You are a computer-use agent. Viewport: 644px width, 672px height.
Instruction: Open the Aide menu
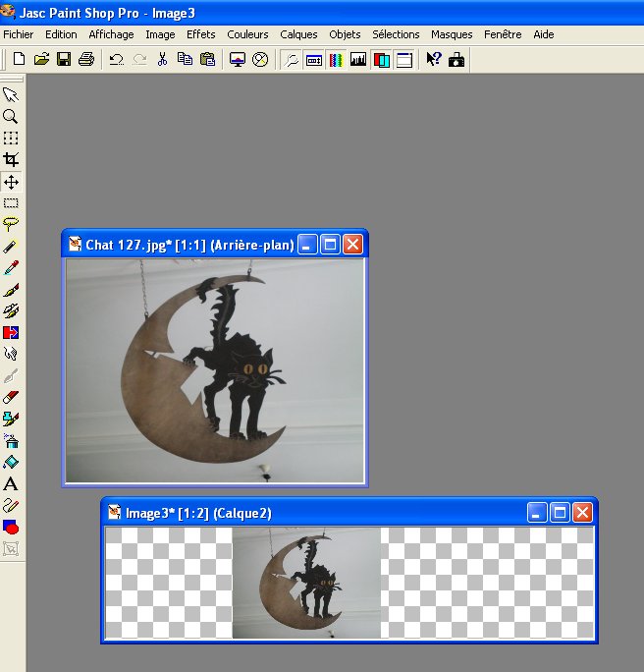(x=544, y=34)
